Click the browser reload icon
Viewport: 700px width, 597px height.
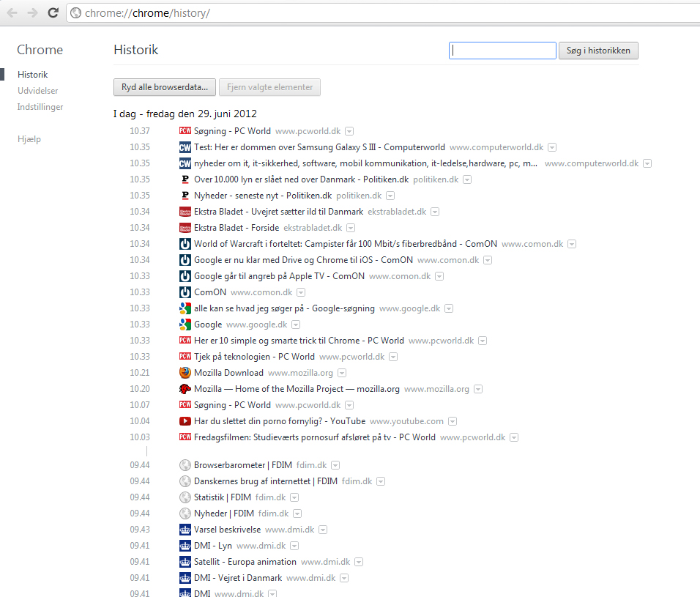click(53, 13)
